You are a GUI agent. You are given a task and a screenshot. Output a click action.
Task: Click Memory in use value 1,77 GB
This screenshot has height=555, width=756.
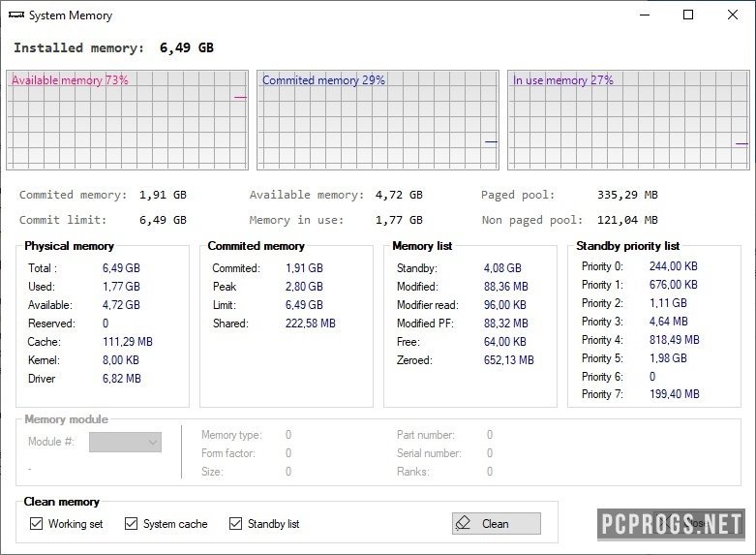(399, 220)
